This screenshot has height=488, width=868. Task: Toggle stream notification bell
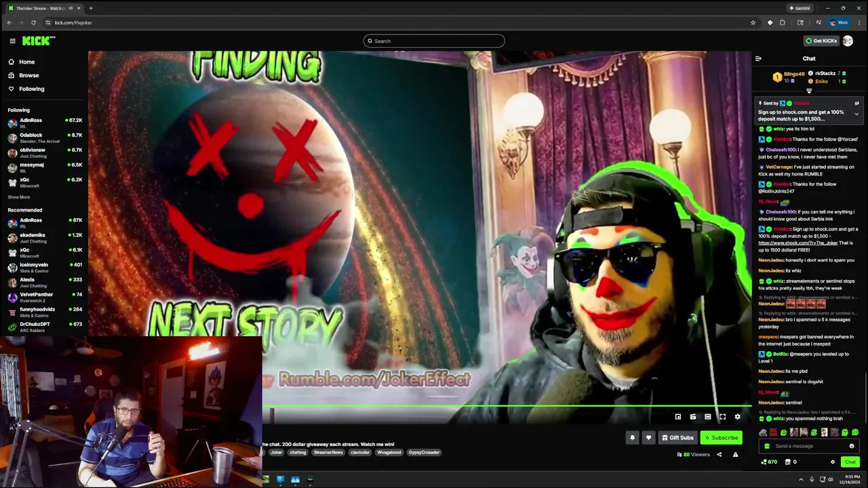tap(633, 438)
